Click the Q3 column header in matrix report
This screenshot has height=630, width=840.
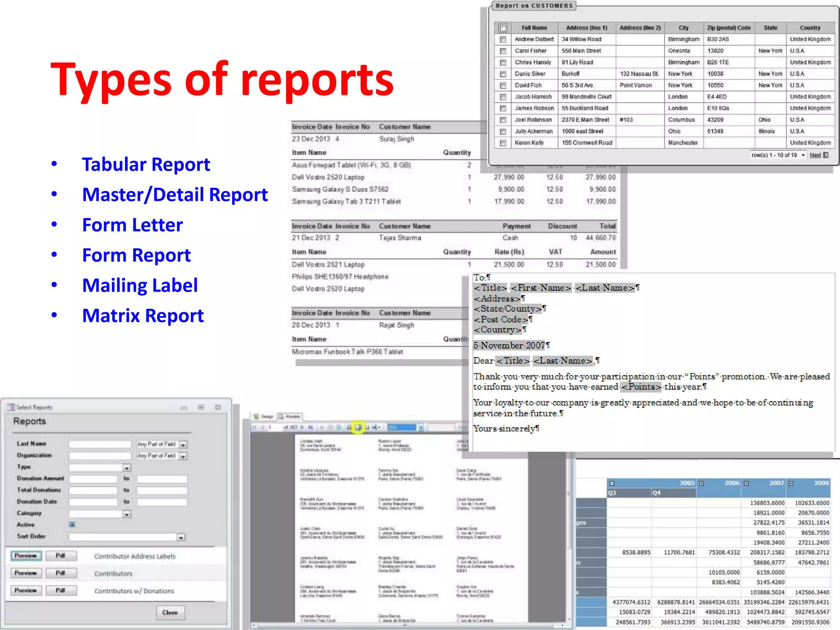629,493
